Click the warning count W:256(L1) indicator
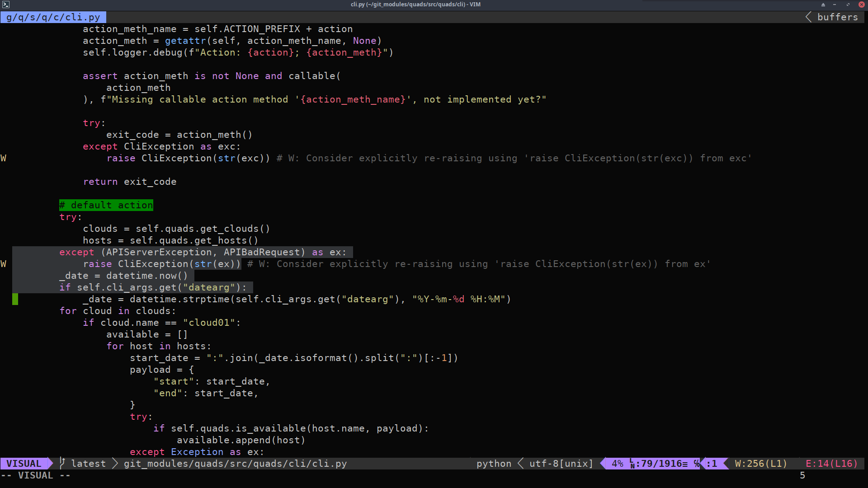The image size is (868, 488). click(x=761, y=464)
